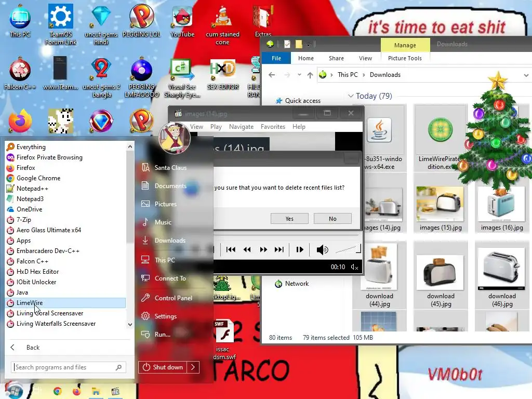Select download (45).jpg thumbnail
Screen dimensions: 532x399
(x=441, y=275)
